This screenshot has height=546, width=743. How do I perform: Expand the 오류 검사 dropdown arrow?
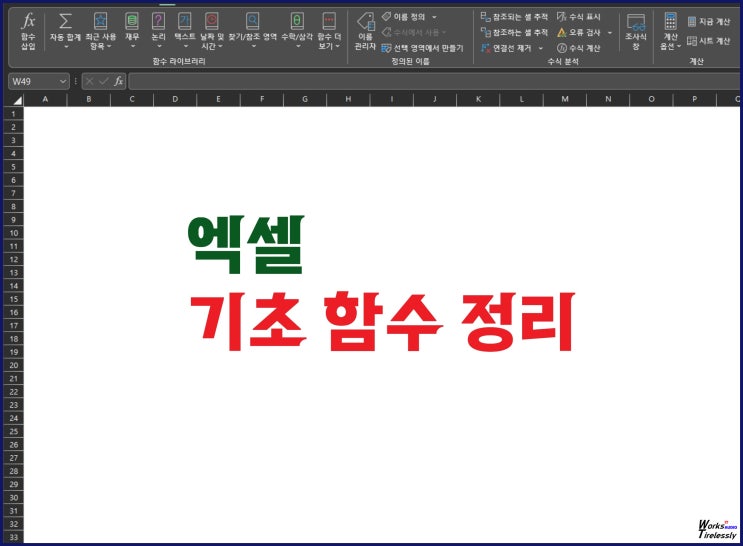click(x=610, y=33)
